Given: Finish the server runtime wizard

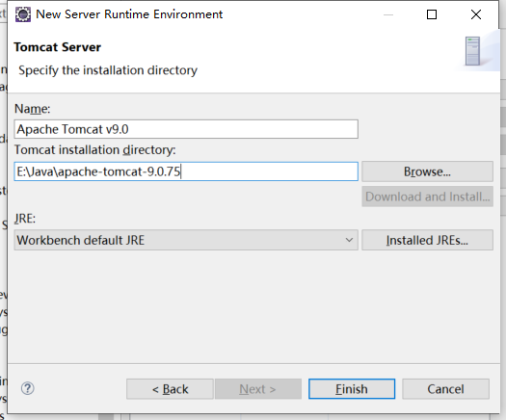Looking at the screenshot, I should point(352,389).
